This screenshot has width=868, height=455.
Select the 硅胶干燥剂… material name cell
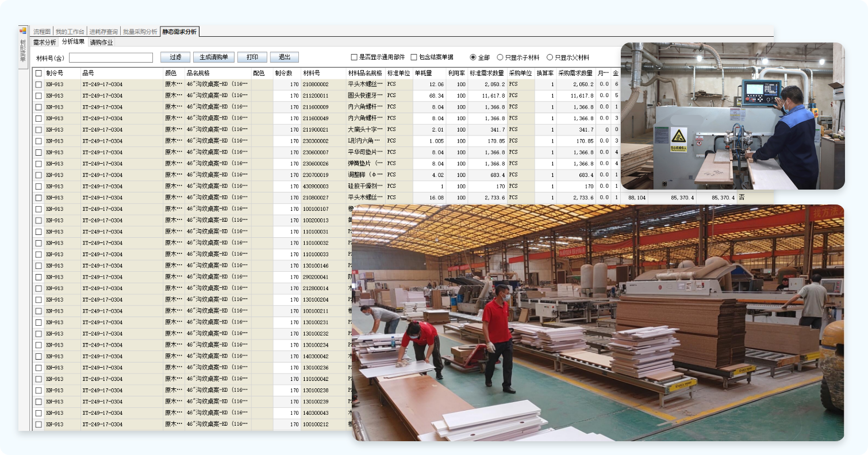click(x=366, y=187)
